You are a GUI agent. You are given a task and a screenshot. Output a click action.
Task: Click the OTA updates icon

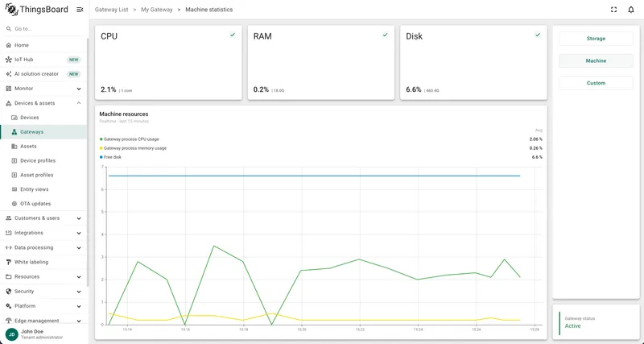(14, 204)
